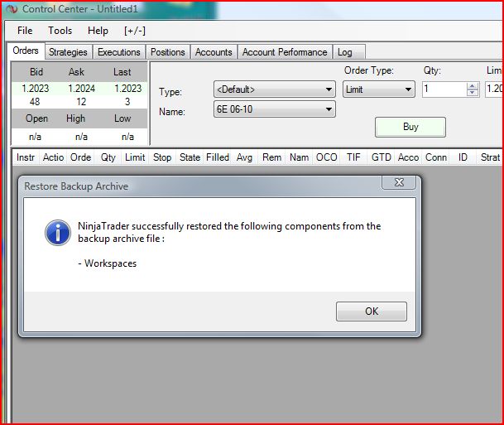The image size is (504, 425).
Task: Switch to the Strategies tab
Action: click(x=68, y=52)
